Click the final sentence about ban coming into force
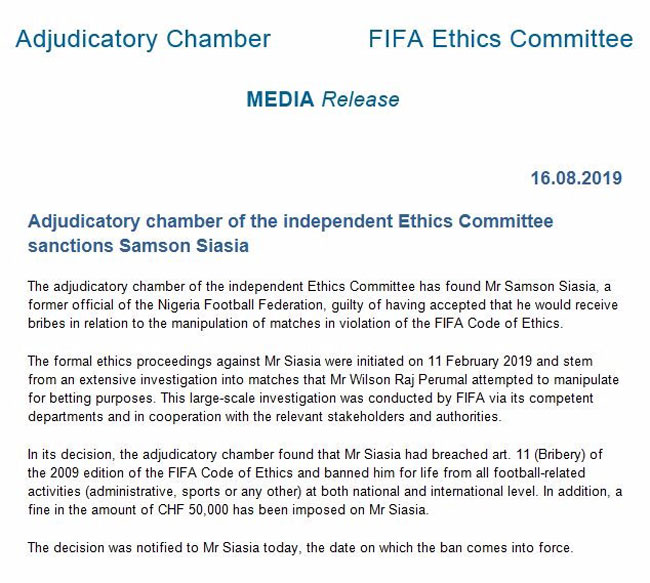Screen dimensions: 650x583 301,548
